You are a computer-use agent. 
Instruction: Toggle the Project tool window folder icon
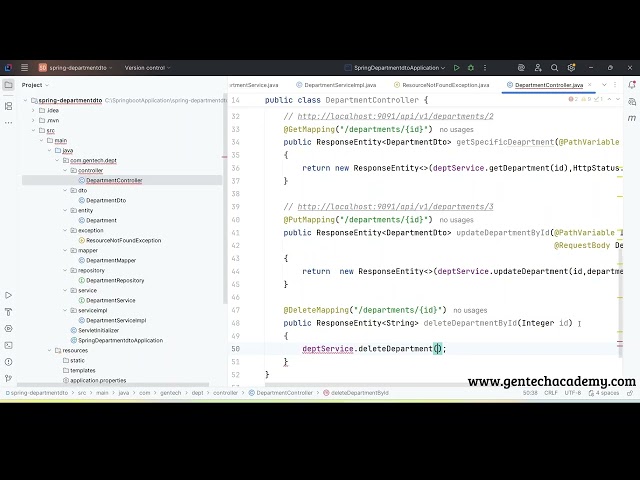tap(8, 85)
